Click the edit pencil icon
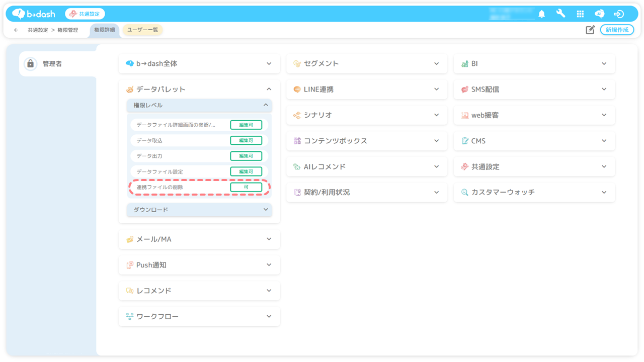Screen dimensions: 644x362 590,30
